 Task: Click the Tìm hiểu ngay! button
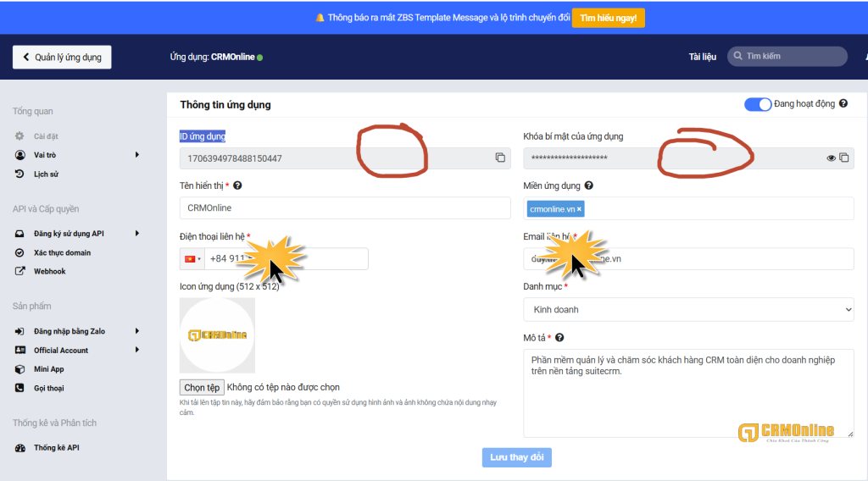(x=609, y=18)
